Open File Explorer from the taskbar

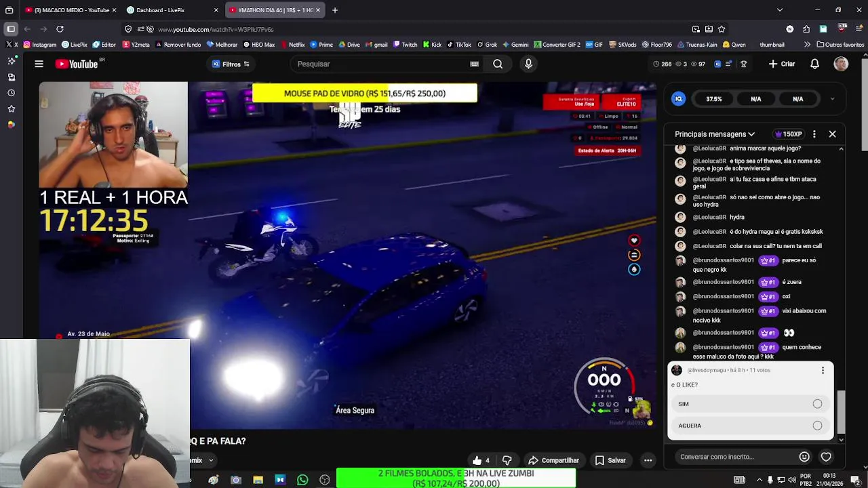258,480
